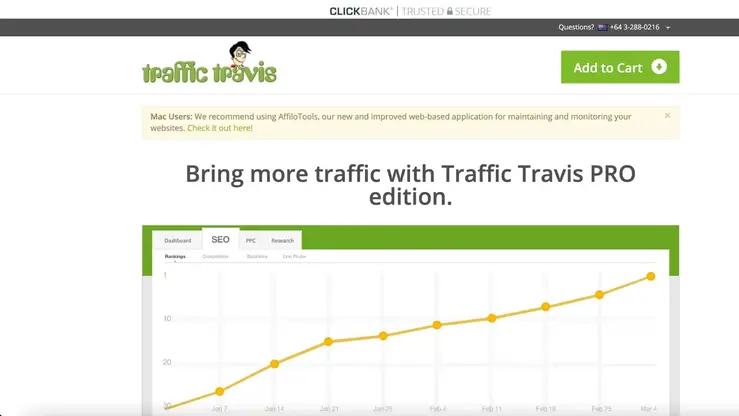Switch to the Research tab
The width and height of the screenshot is (739, 416).
click(282, 241)
